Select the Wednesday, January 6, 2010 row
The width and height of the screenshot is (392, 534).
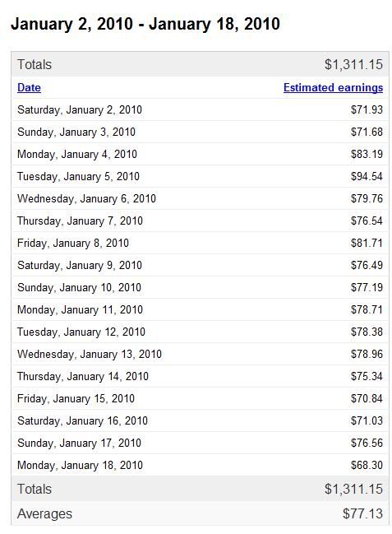(200, 198)
